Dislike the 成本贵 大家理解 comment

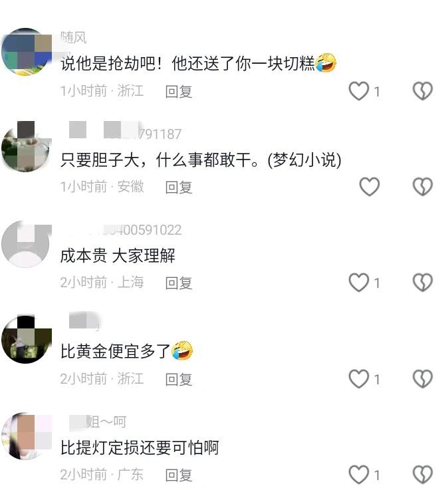422,283
